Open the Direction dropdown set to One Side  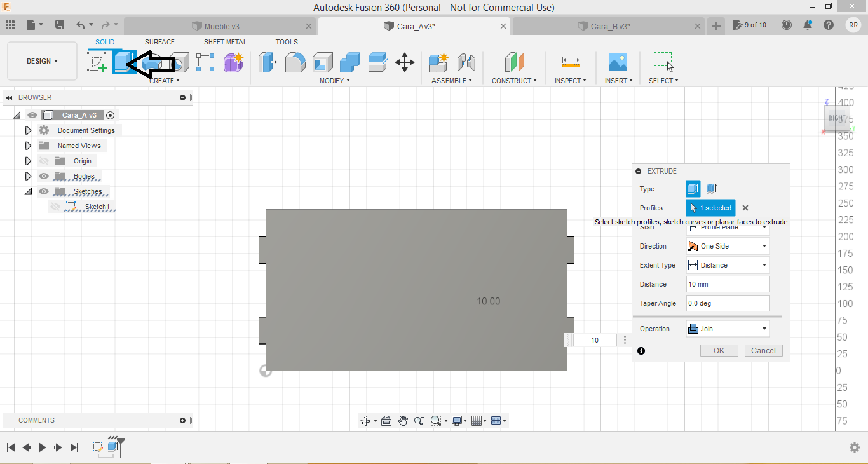coord(728,246)
